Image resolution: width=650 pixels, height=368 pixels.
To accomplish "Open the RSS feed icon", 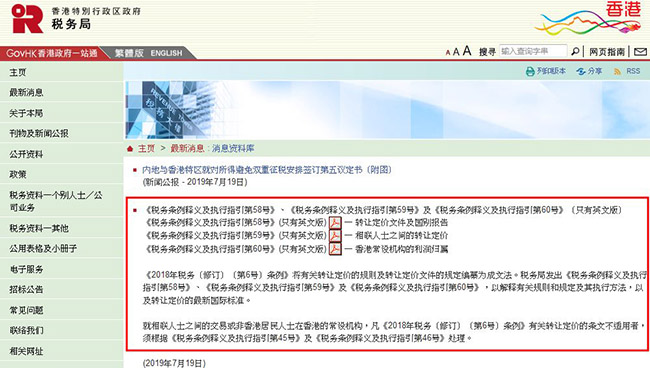I will click(x=618, y=72).
